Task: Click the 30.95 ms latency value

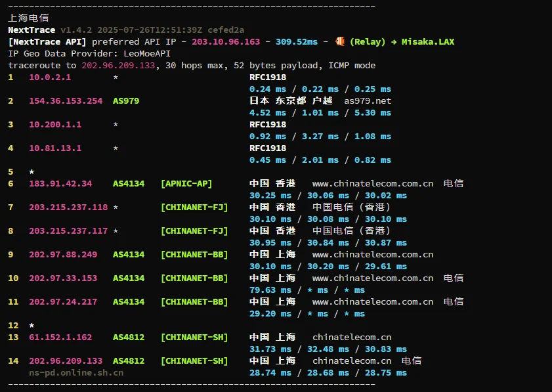Action: pos(270,243)
